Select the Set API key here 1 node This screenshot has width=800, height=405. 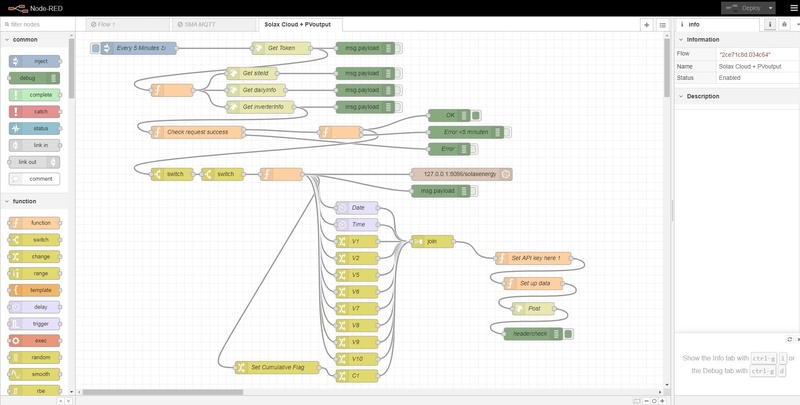click(x=534, y=258)
